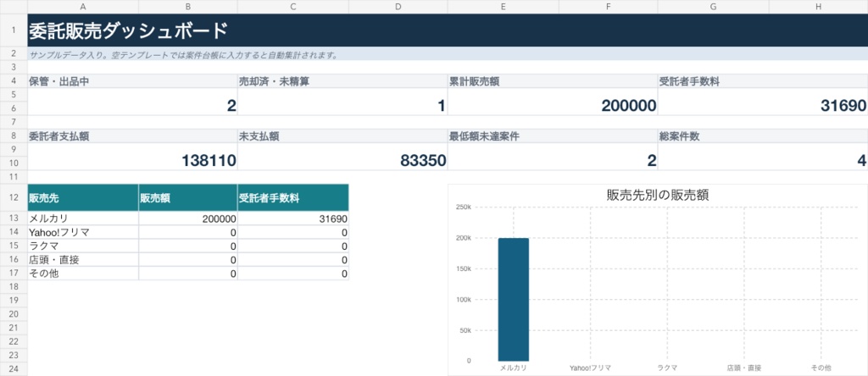Select row 7 header
This screenshot has width=868, height=376.
pos(14,122)
